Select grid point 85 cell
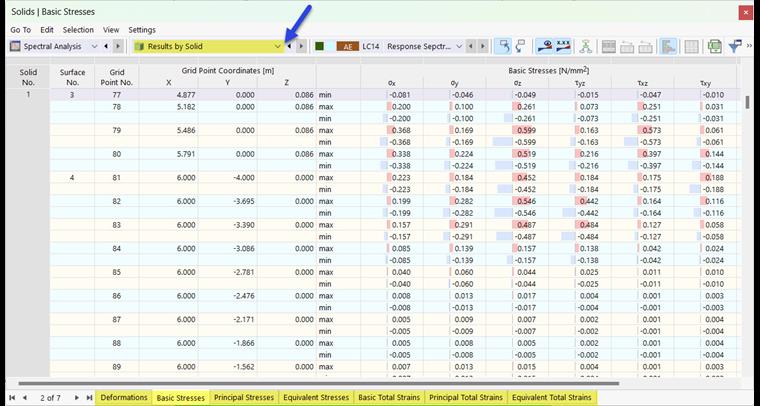Image resolution: width=760 pixels, height=406 pixels. point(117,272)
